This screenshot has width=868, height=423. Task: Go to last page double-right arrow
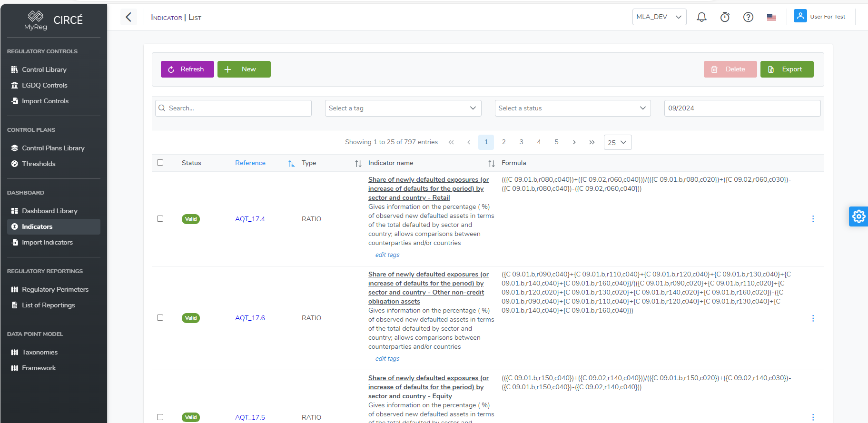[592, 142]
